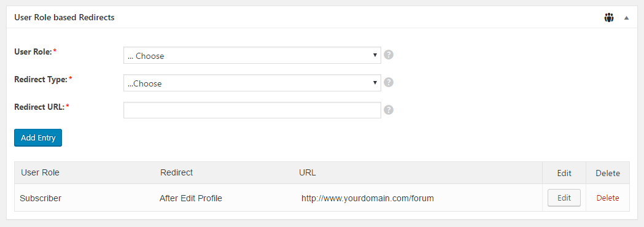Image resolution: width=644 pixels, height=227 pixels.
Task: Collapse the User Role based Redirects panel
Action: pos(626,18)
